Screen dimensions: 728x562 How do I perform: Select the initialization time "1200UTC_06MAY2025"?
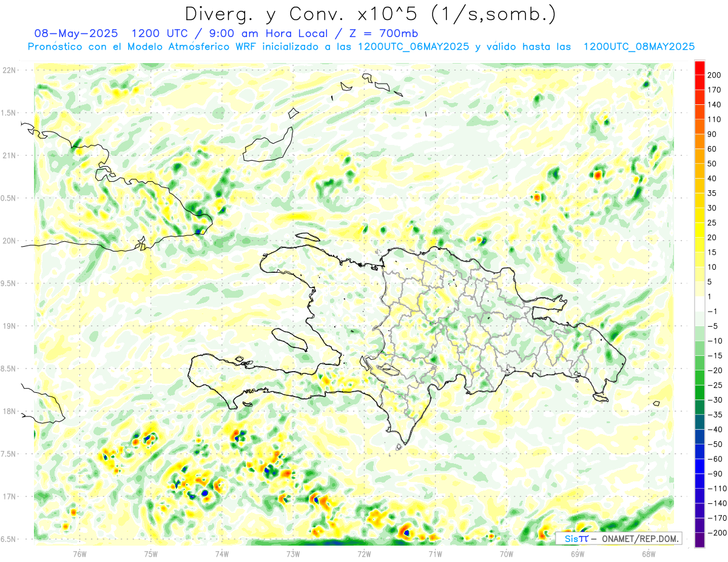(414, 47)
